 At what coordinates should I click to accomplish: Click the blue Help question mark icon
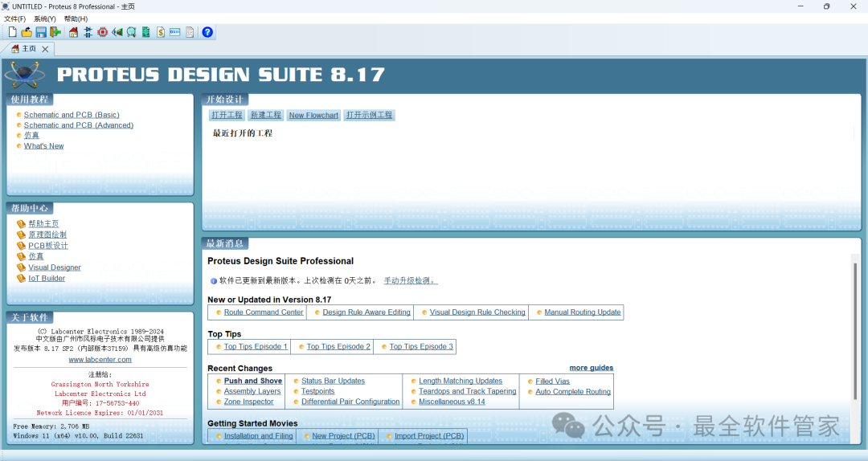point(207,32)
